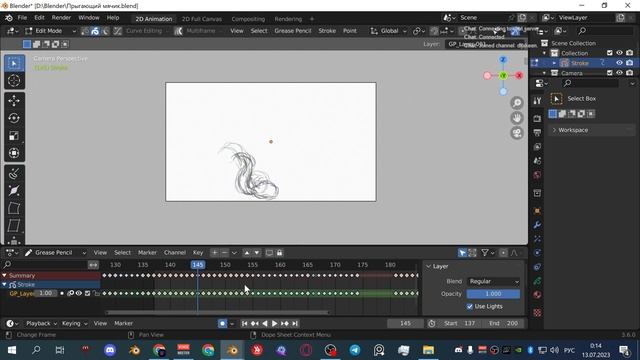Toggle GP_Layer visibility eye in dope sheet
The height and width of the screenshot is (360, 640).
coord(79,293)
